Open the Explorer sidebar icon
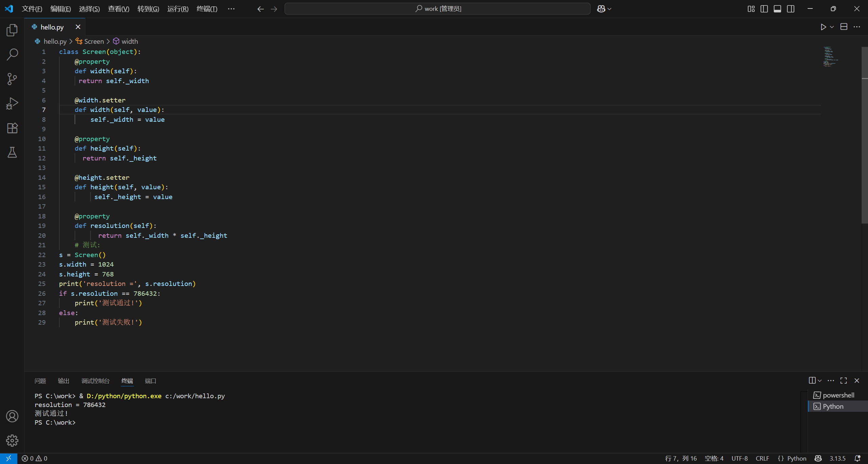Image resolution: width=868 pixels, height=464 pixels. click(x=12, y=30)
